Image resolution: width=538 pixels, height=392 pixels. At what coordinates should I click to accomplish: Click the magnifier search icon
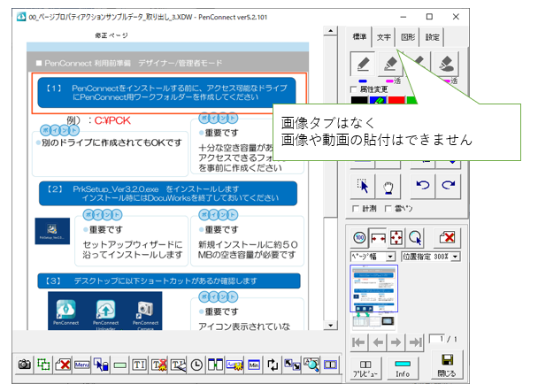point(311,365)
